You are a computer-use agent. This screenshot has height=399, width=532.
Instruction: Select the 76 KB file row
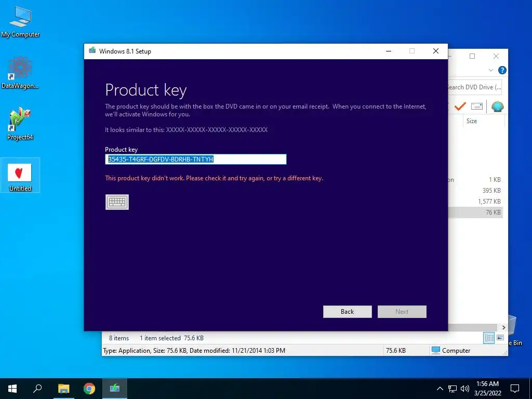476,212
